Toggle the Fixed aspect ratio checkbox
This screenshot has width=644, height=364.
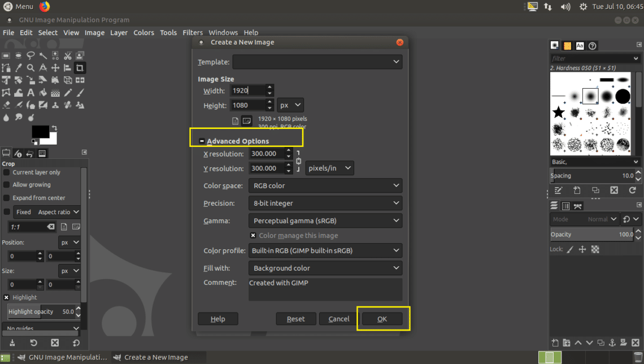[x=6, y=212]
